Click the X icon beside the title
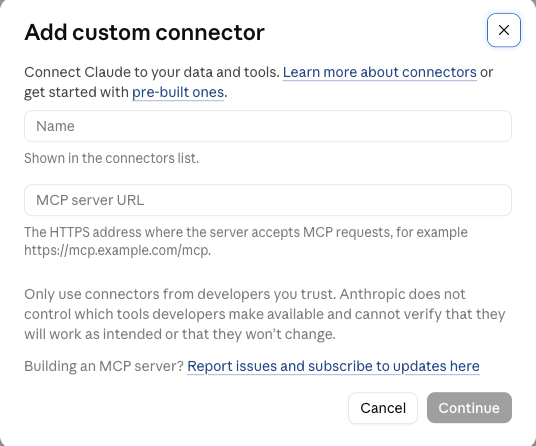This screenshot has width=536, height=446. 504,30
